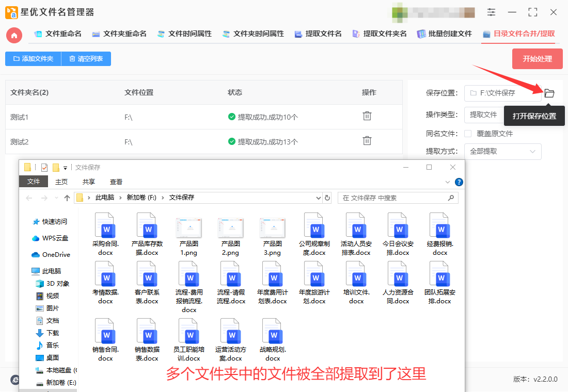Select the 员工职能培训.docx file
The height and width of the screenshot is (392, 568).
coord(189,340)
